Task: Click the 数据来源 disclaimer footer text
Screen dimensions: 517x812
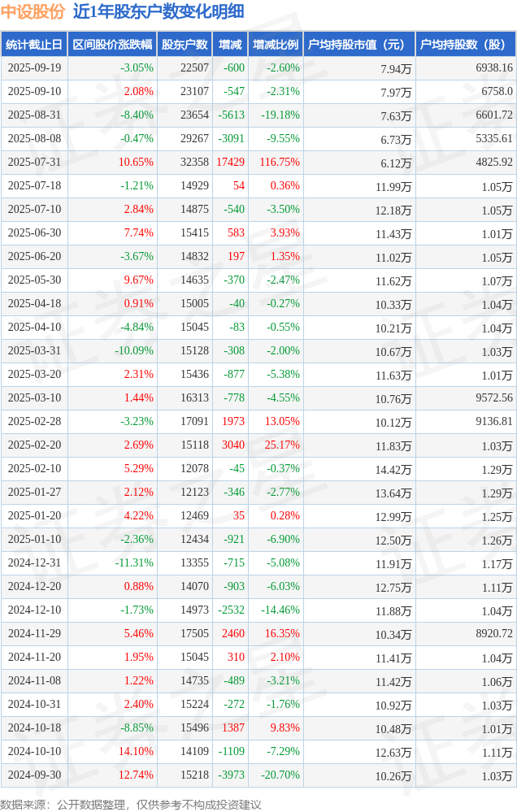Action: click(x=131, y=804)
